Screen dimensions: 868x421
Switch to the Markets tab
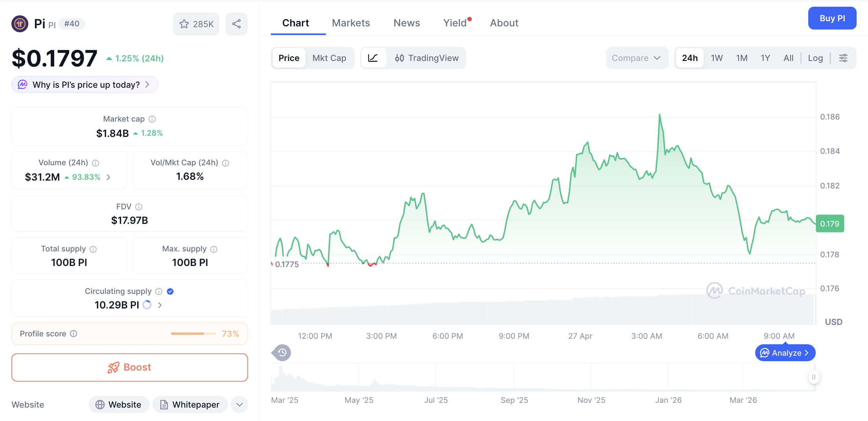point(351,23)
